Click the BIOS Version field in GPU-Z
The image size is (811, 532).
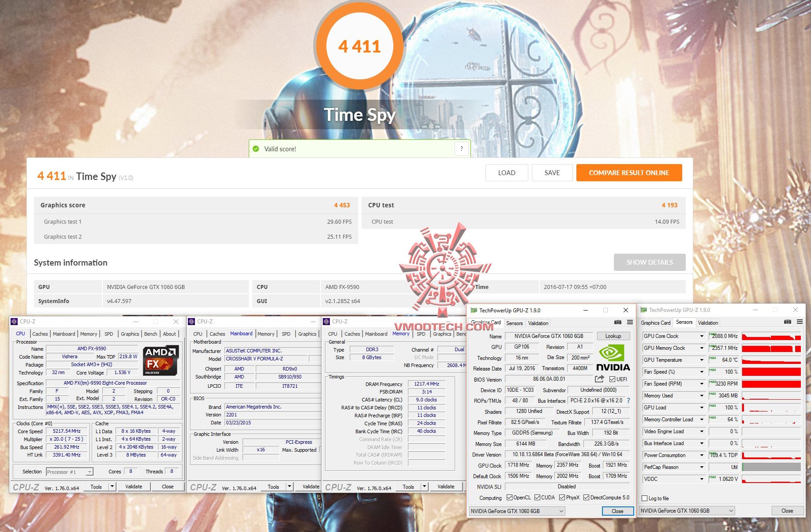(x=549, y=379)
